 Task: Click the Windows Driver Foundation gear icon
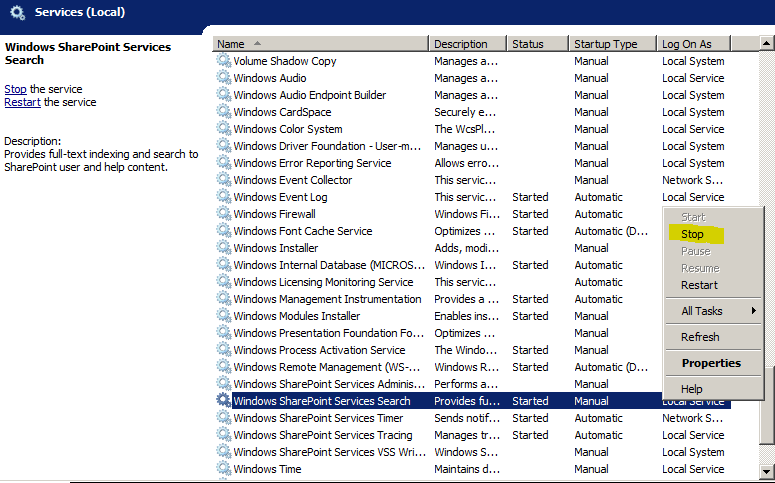223,146
